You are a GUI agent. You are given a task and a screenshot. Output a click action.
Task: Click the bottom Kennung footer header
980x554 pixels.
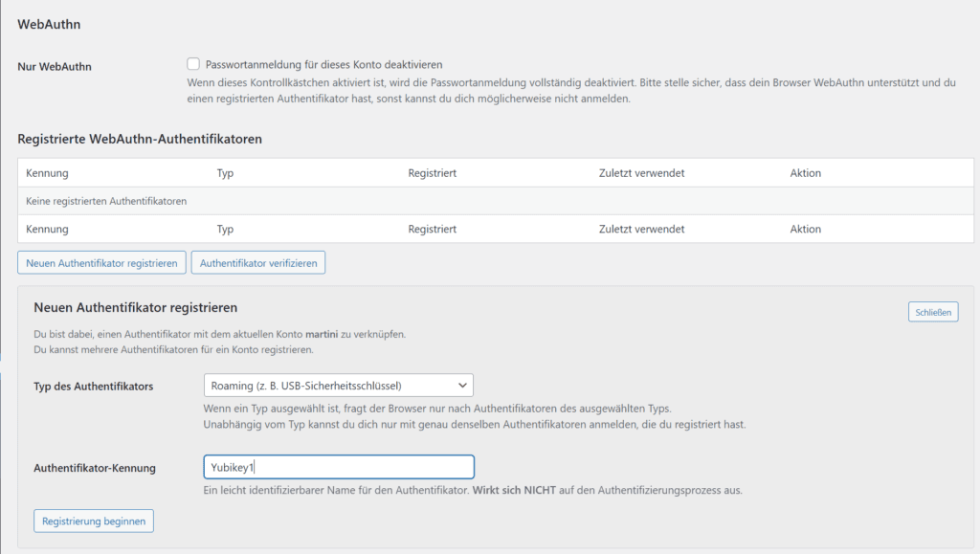point(47,229)
